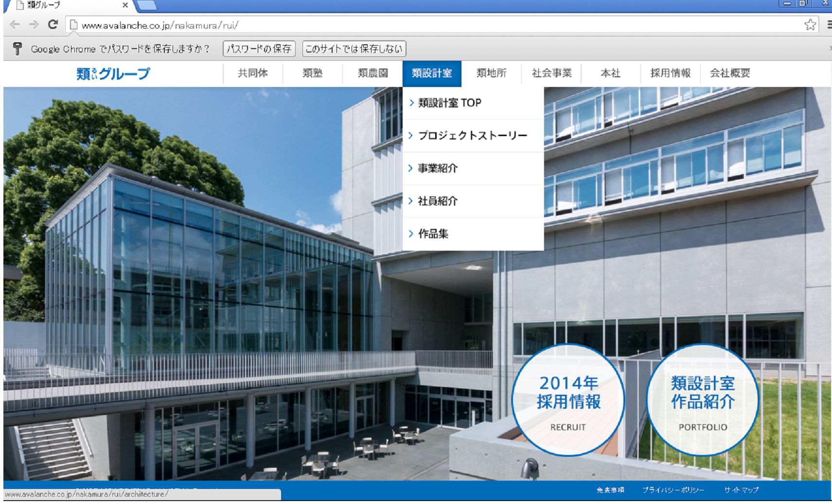Click the browser back arrow
The image size is (832, 504).
(15, 25)
